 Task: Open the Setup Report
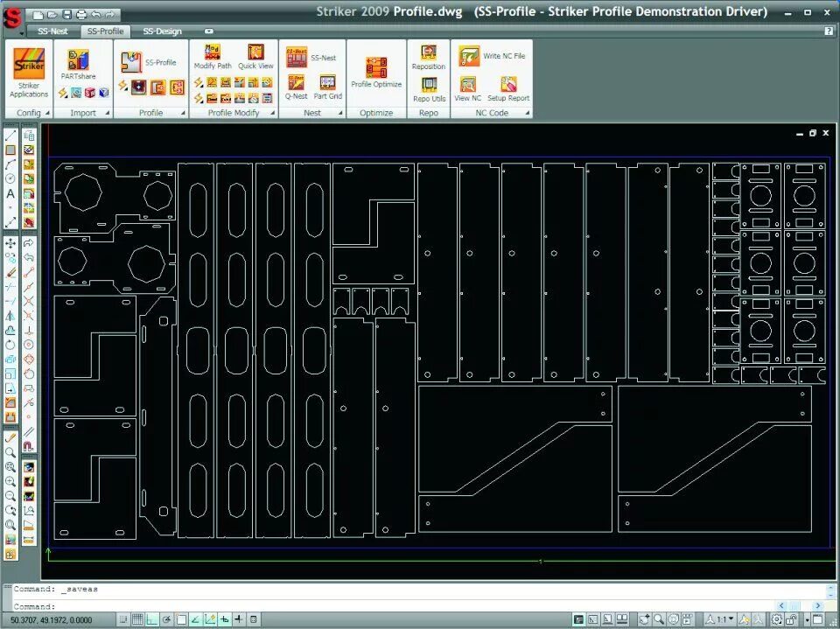tap(508, 89)
